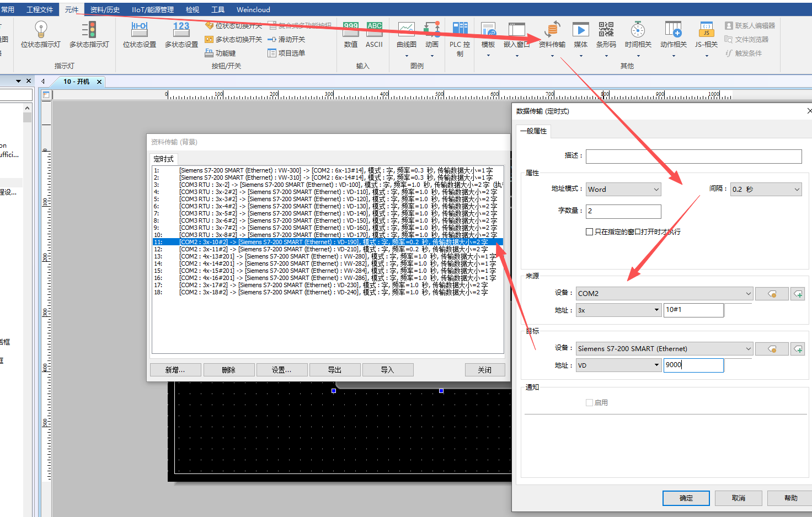Click the 描述 description input field
Screen dimensions: 812x517
click(x=693, y=156)
